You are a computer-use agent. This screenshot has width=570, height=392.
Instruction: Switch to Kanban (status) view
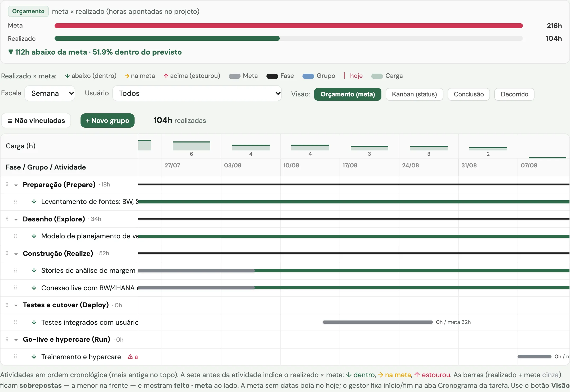pyautogui.click(x=414, y=94)
